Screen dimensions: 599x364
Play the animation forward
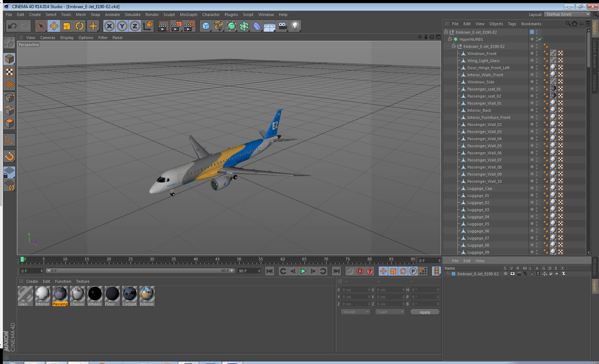click(303, 271)
